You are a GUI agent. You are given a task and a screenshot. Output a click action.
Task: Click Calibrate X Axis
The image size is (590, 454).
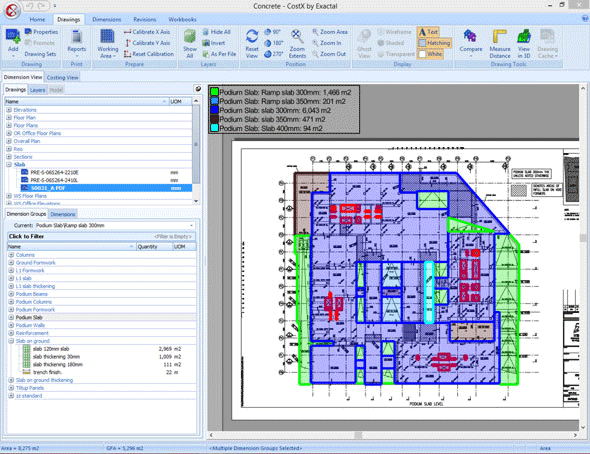(147, 32)
